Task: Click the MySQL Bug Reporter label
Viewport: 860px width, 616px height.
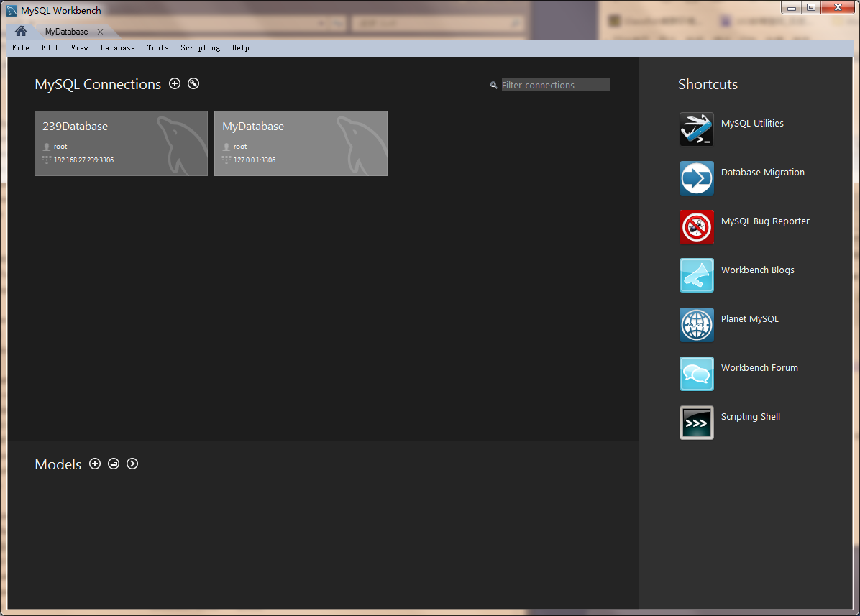Action: [x=765, y=221]
